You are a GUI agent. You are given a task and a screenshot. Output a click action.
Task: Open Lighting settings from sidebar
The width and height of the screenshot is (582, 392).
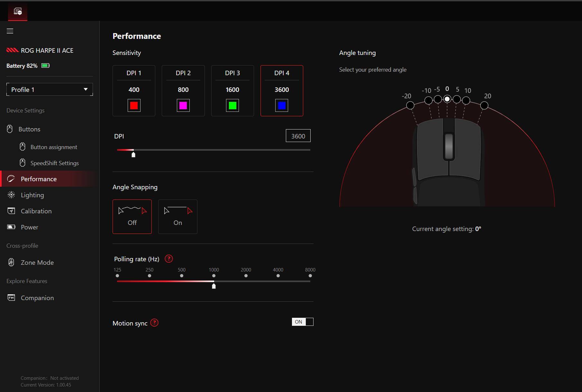(32, 195)
